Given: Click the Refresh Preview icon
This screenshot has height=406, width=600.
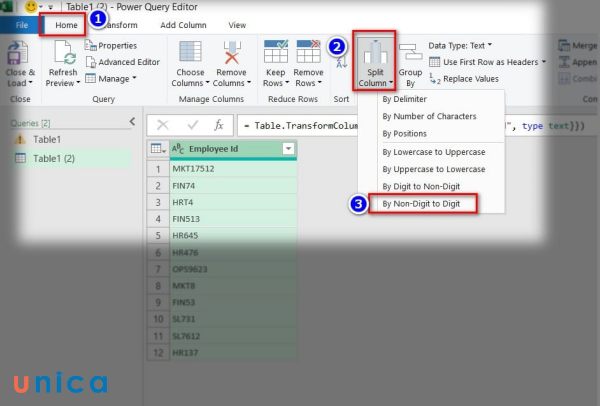Looking at the screenshot, I should [x=63, y=53].
